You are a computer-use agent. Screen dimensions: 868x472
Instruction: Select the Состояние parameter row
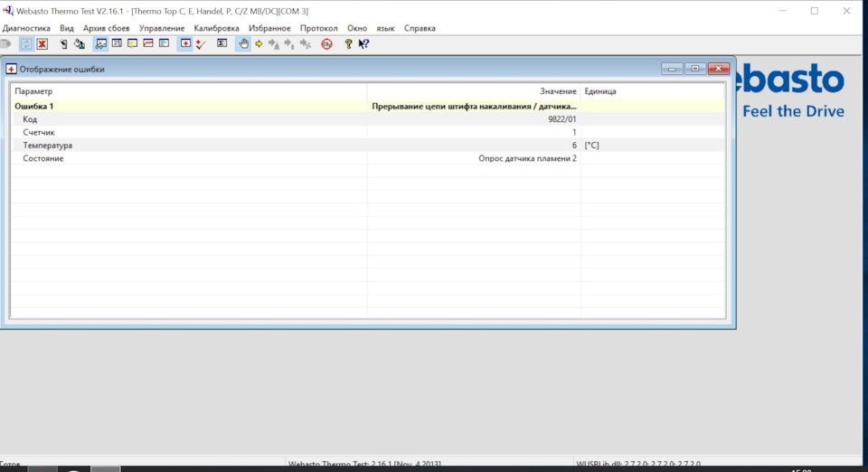pos(368,158)
